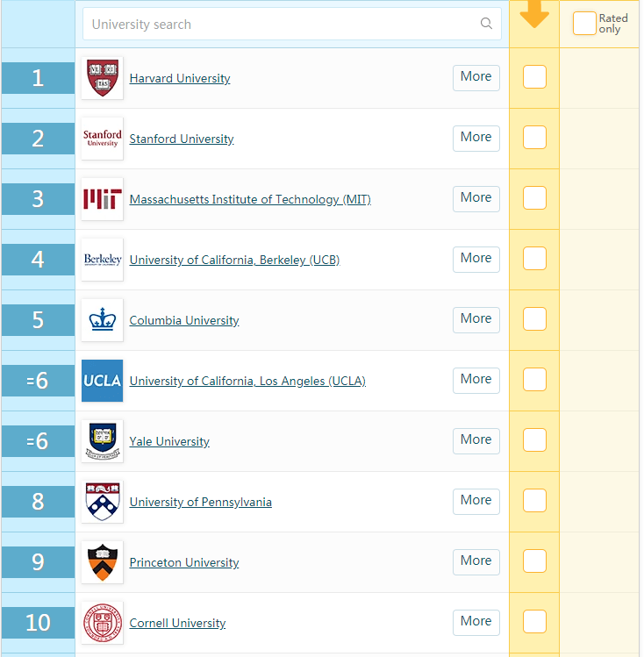
Task: Tick the compare checkbox for University of Pennsylvania
Action: pyautogui.click(x=534, y=500)
